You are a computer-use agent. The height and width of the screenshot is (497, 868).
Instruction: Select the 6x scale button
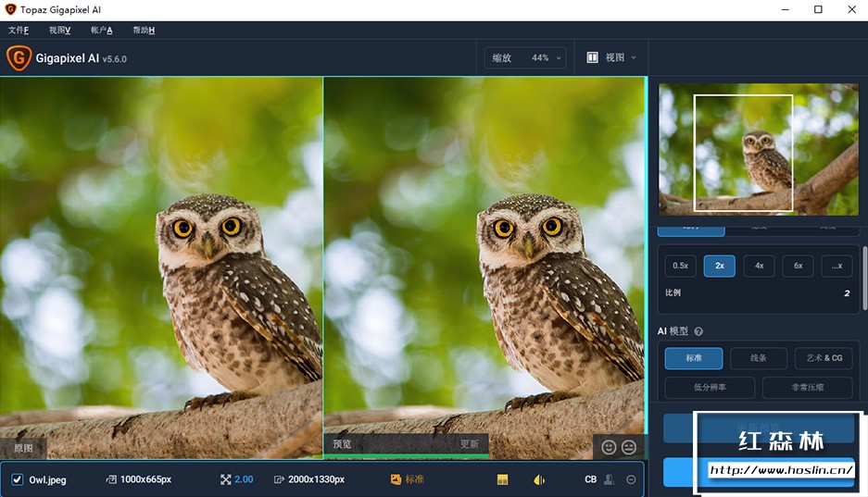[x=798, y=266]
